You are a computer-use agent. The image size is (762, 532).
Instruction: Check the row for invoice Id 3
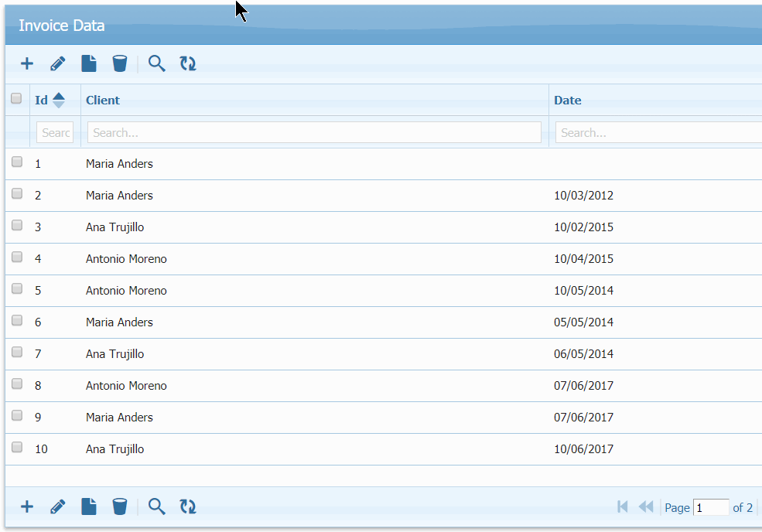17,225
